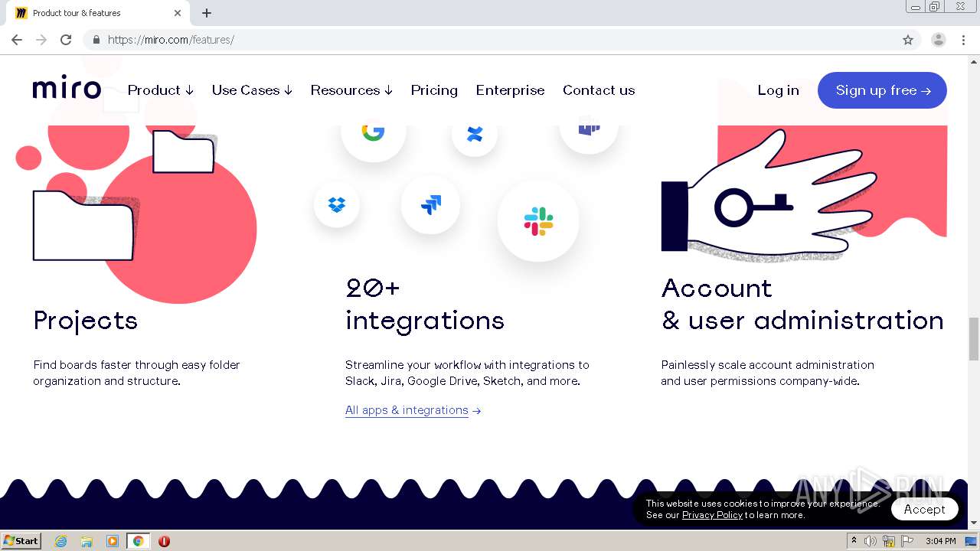
Task: Click the Dropbox integration icon
Action: [336, 205]
